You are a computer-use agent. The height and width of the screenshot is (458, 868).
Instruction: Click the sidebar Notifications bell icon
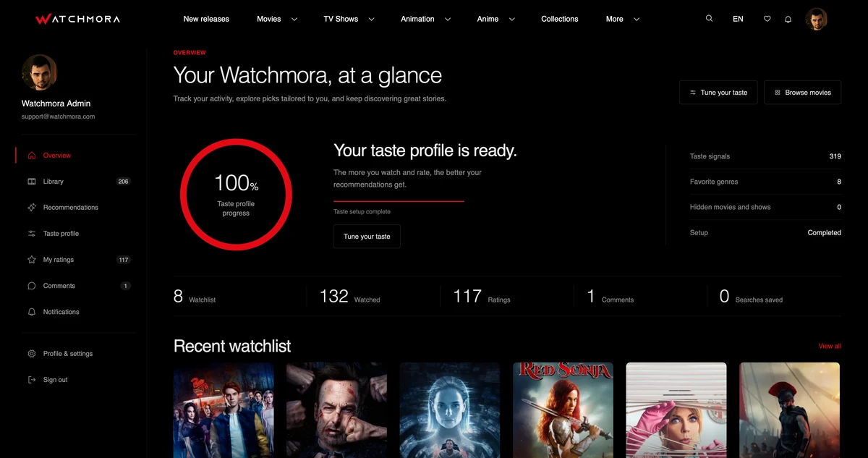[x=32, y=312]
